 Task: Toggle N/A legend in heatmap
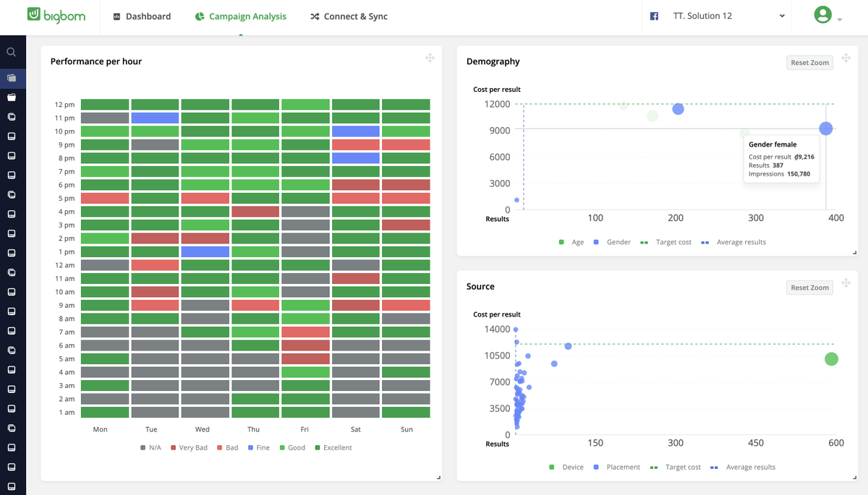coord(151,448)
